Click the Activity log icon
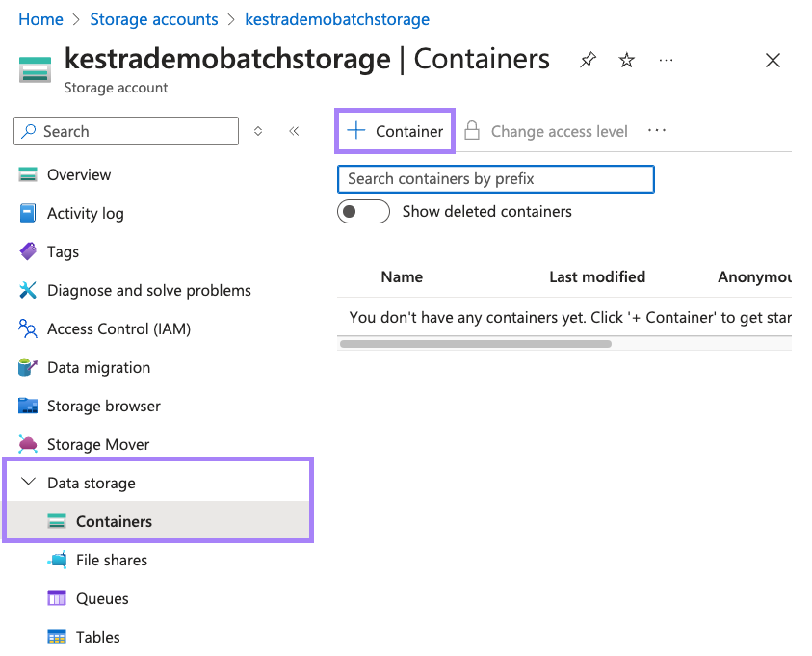Image resolution: width=812 pixels, height=656 pixels. coord(28,213)
